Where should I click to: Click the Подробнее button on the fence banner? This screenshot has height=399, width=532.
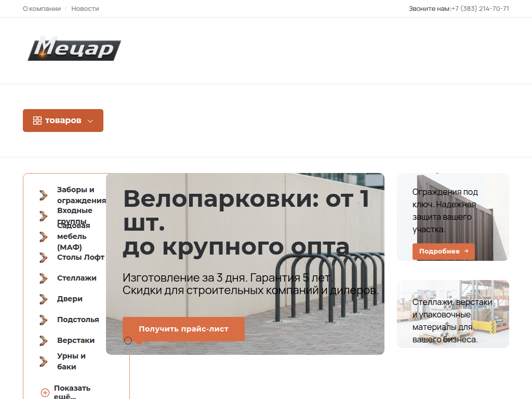[x=444, y=251]
